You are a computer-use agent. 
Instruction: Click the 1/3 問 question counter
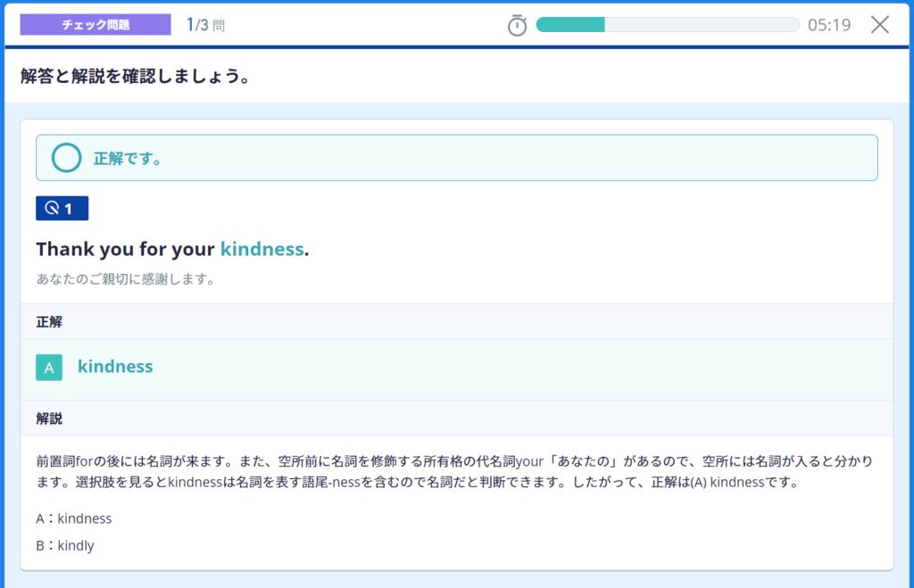click(205, 25)
